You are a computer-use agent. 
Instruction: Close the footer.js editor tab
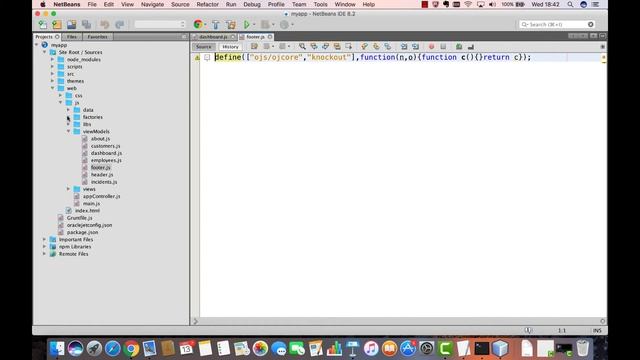(x=270, y=37)
